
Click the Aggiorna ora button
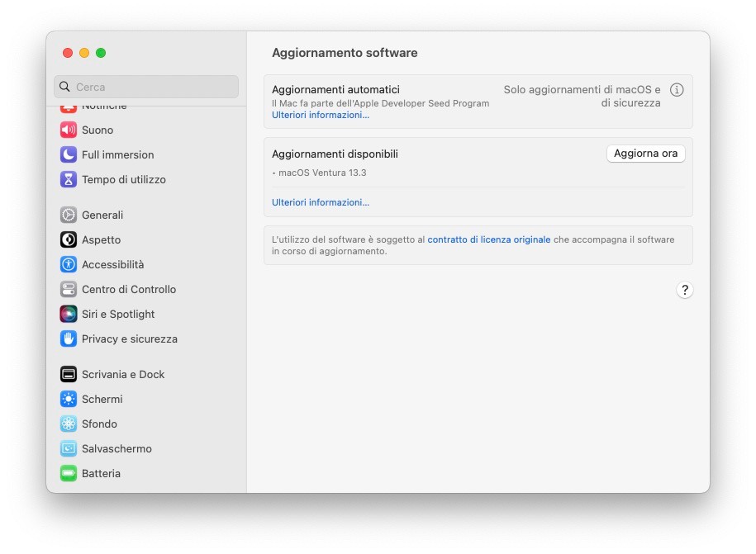click(646, 154)
